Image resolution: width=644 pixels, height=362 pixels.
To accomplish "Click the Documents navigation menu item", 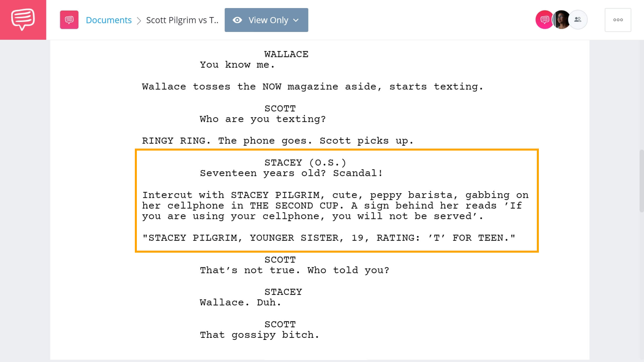I will [x=108, y=20].
